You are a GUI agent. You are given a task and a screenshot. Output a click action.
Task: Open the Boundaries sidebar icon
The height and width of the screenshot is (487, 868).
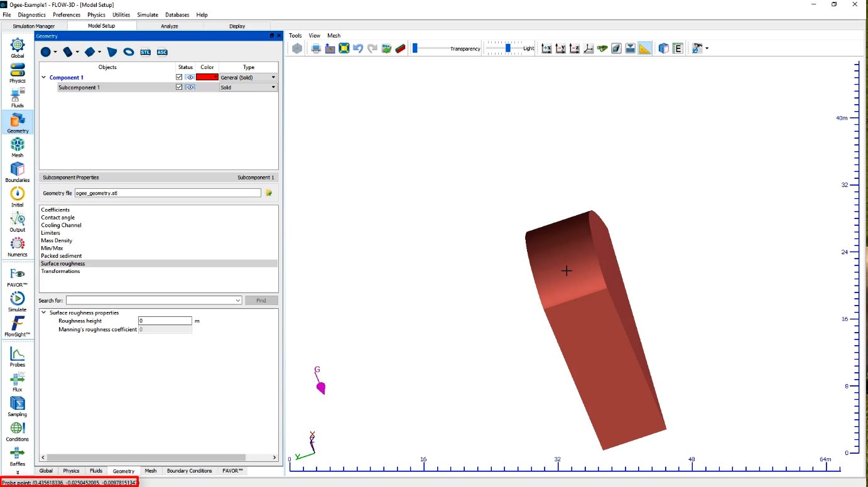tap(18, 172)
